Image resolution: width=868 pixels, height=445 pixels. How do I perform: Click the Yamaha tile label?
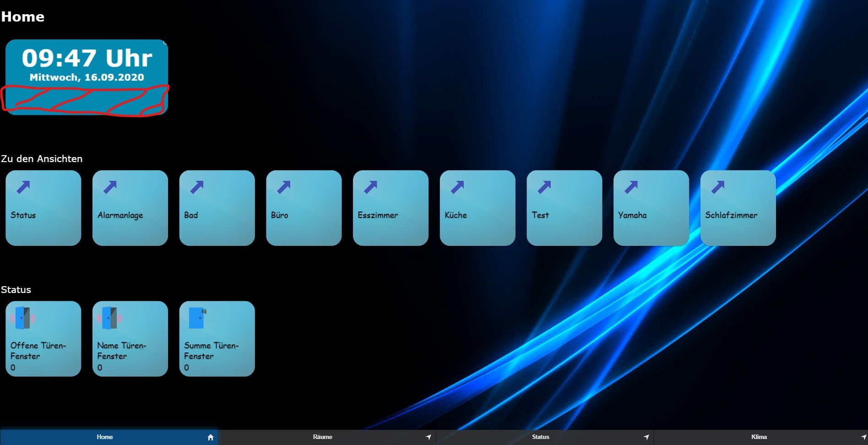pos(633,215)
